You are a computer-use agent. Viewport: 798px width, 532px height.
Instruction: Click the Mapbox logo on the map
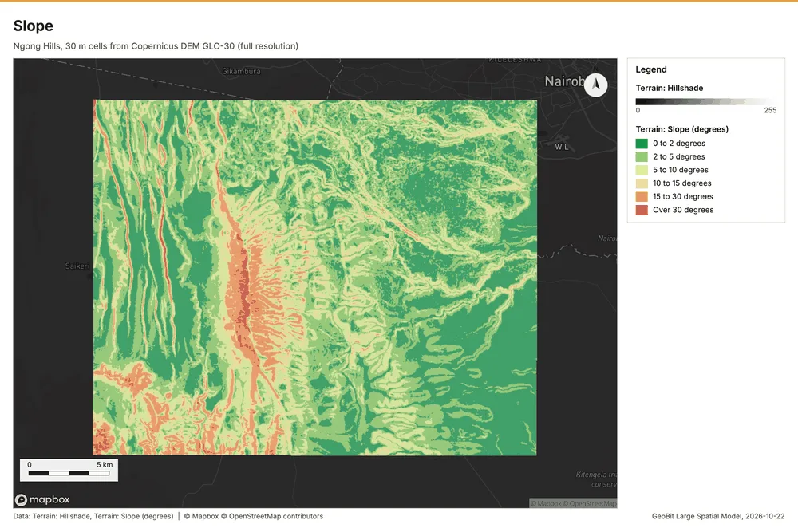click(x=42, y=499)
